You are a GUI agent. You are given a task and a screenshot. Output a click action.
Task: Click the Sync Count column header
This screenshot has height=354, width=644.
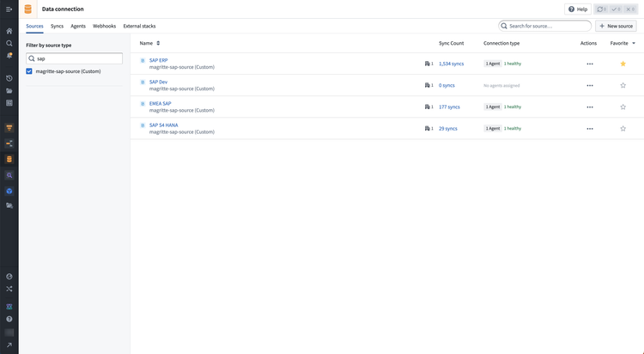pyautogui.click(x=451, y=43)
